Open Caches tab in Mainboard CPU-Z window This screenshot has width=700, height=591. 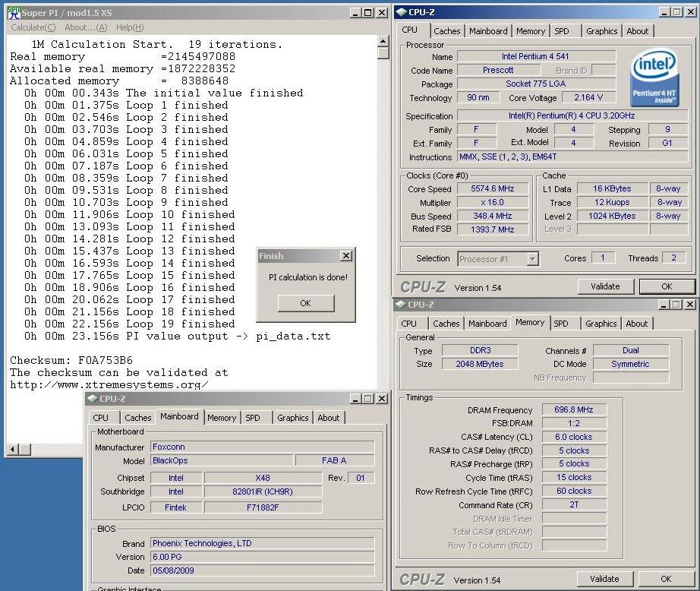point(138,418)
